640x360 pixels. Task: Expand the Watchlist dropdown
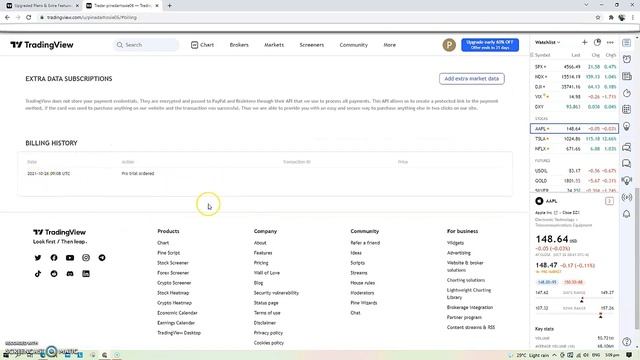(547, 42)
